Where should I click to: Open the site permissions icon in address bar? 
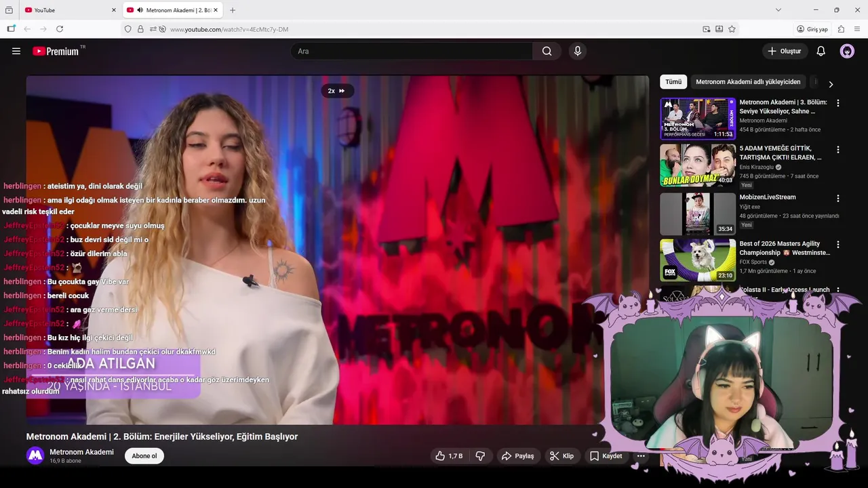(153, 29)
